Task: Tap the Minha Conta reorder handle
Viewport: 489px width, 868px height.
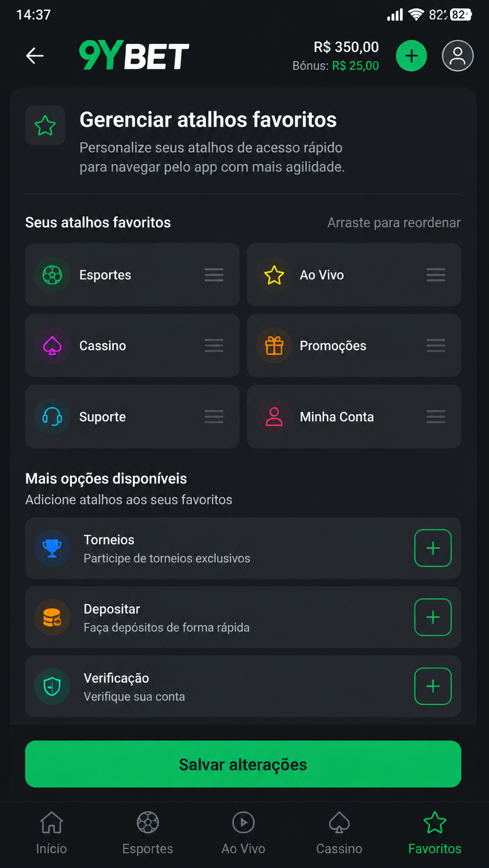Action: pyautogui.click(x=435, y=416)
